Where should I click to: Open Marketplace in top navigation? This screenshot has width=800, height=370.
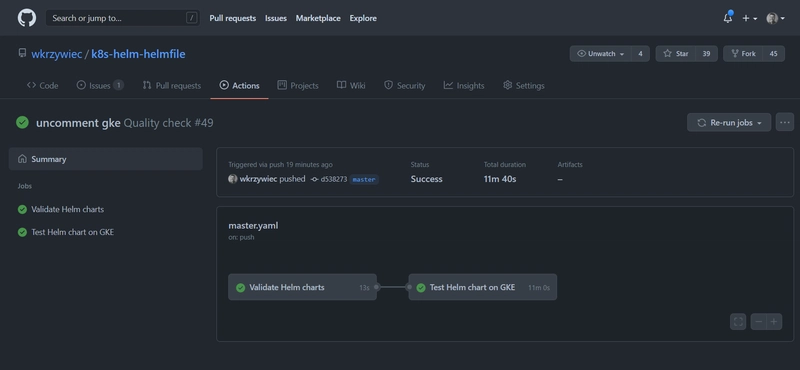318,18
